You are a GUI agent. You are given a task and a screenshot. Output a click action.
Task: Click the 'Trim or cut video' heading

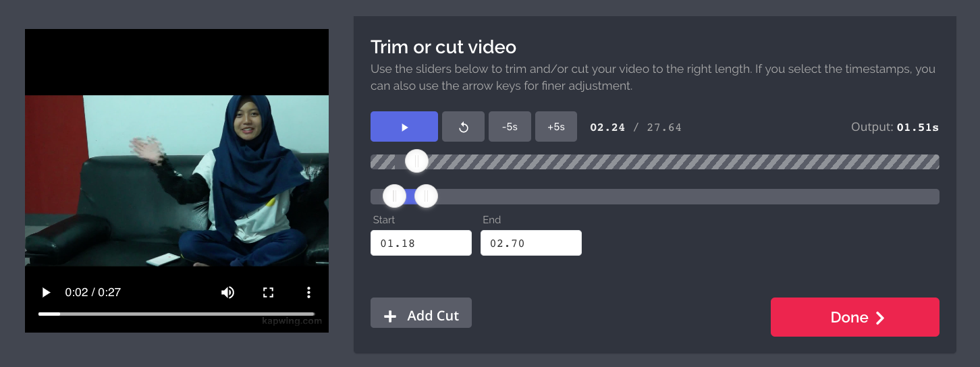[443, 47]
